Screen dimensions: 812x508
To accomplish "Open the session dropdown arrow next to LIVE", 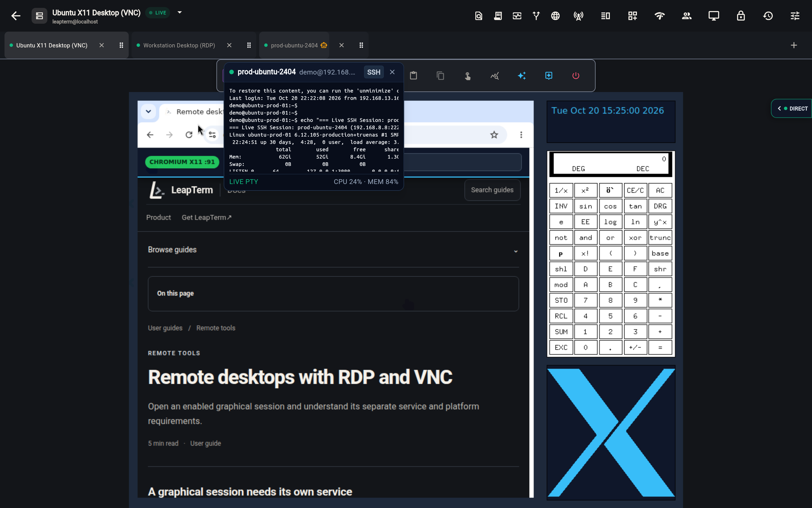I will pyautogui.click(x=180, y=12).
